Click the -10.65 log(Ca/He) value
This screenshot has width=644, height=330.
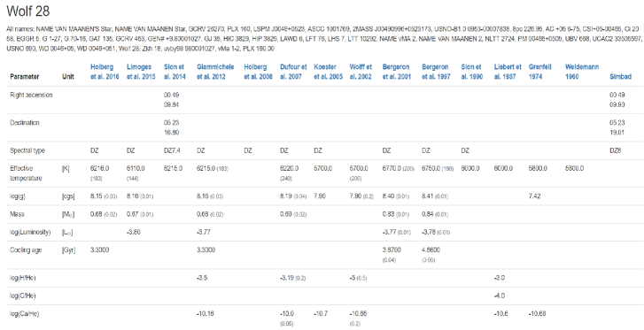pyautogui.click(x=358, y=314)
